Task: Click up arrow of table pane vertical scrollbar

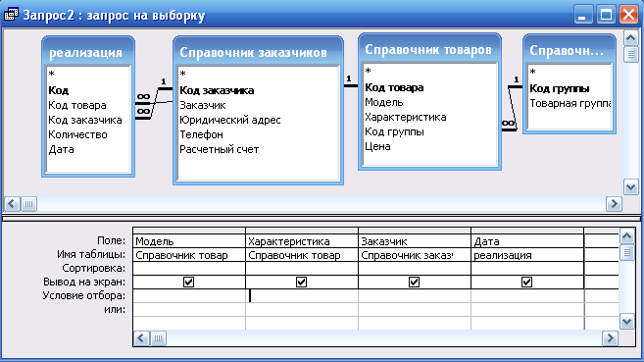Action: [x=631, y=38]
